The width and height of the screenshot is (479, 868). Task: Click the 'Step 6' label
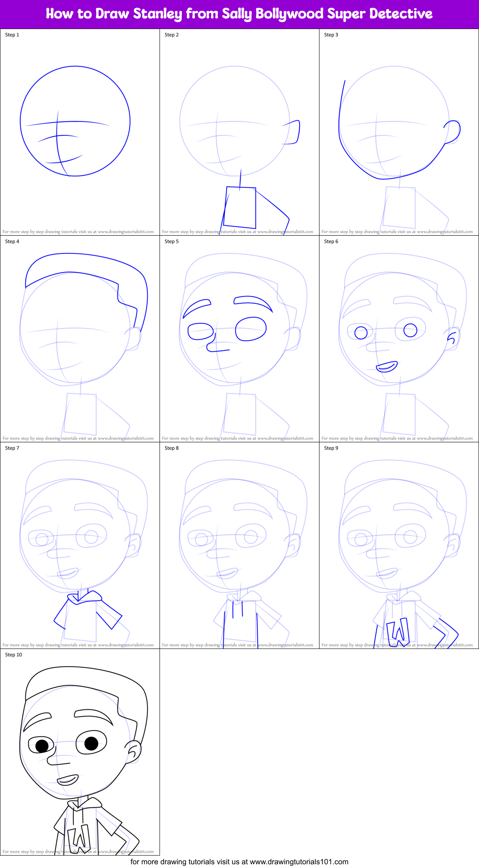tap(331, 241)
